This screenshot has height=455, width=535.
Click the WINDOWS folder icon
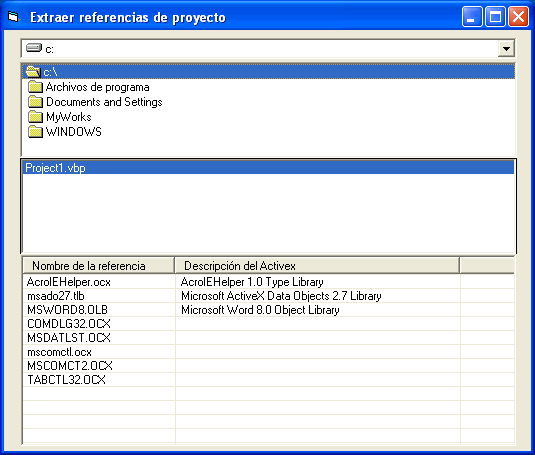(x=35, y=132)
